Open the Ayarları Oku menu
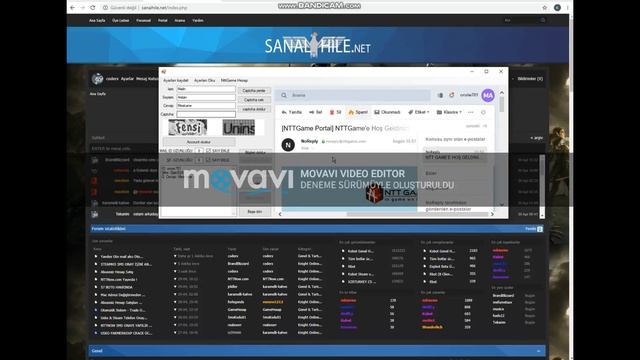640x360 pixels. [204, 80]
